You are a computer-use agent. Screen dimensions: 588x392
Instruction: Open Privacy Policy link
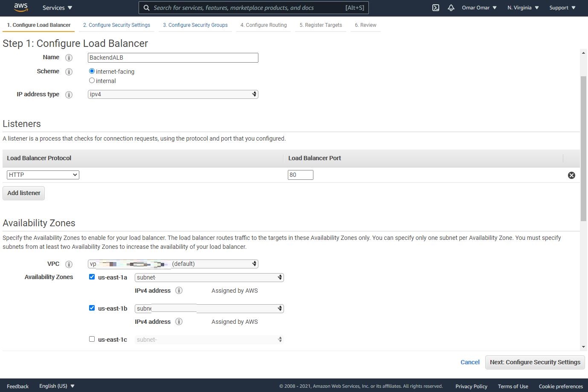(471, 386)
